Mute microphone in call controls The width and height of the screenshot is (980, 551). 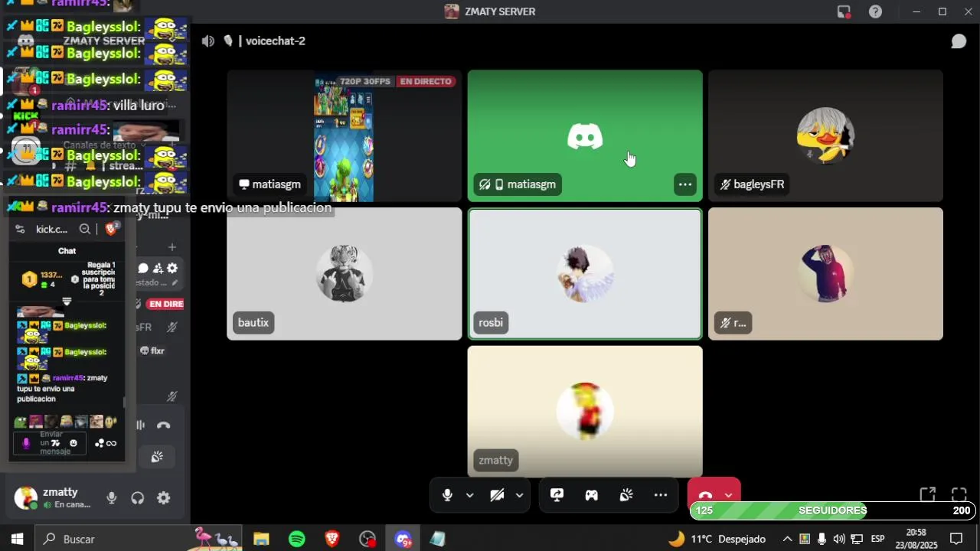pos(448,495)
